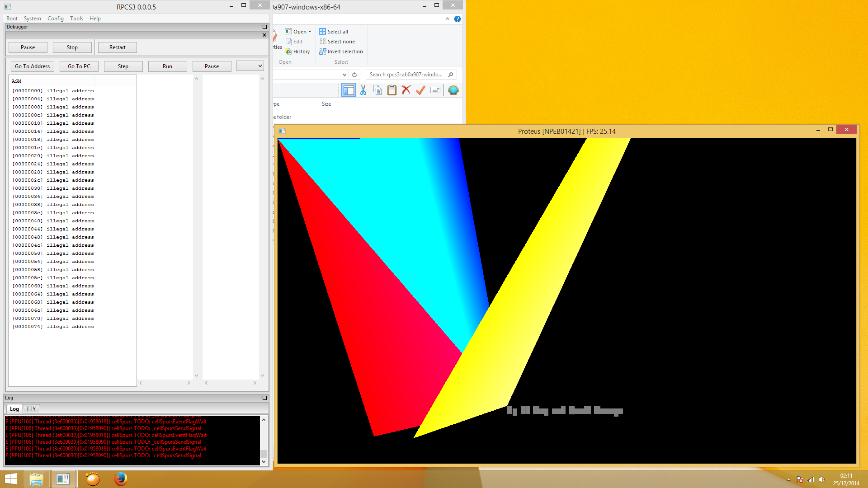Click the Log scrollbar up arrow

tap(264, 420)
